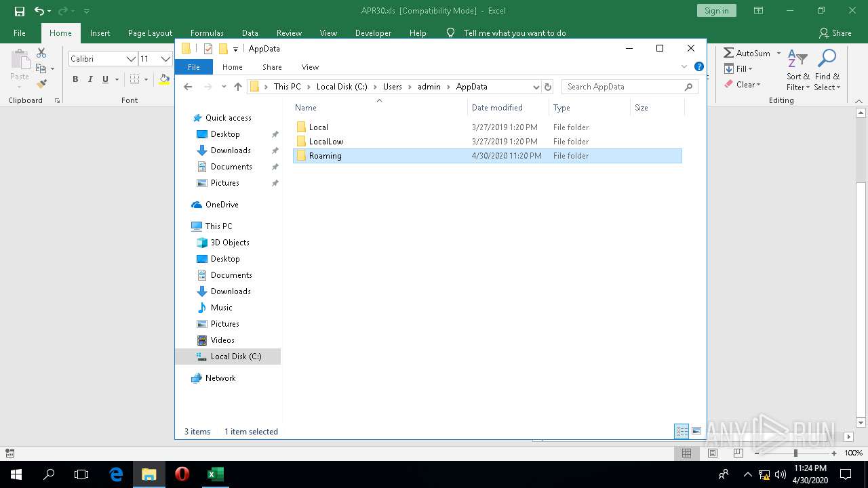This screenshot has width=868, height=488.
Task: Open the Borders dropdown arrow
Action: 146,79
